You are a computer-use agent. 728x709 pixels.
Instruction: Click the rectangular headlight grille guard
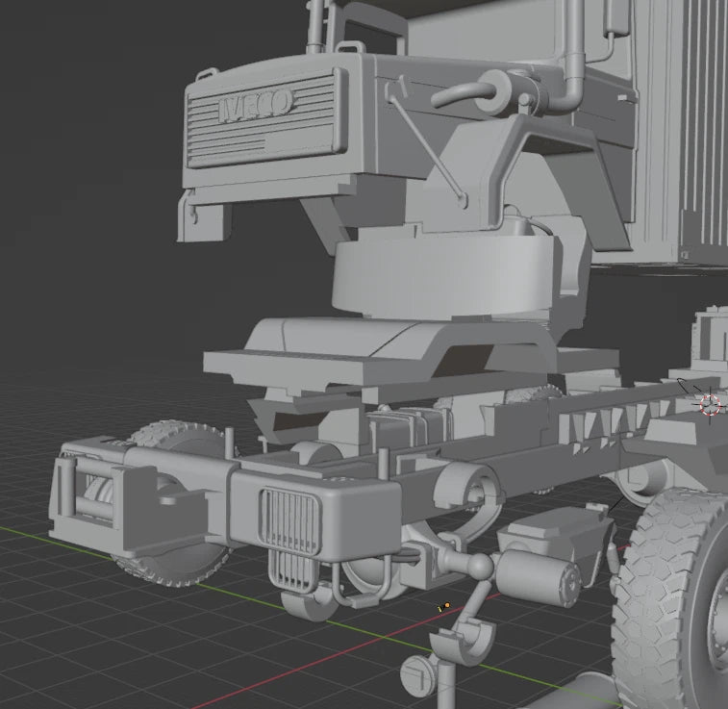click(287, 519)
